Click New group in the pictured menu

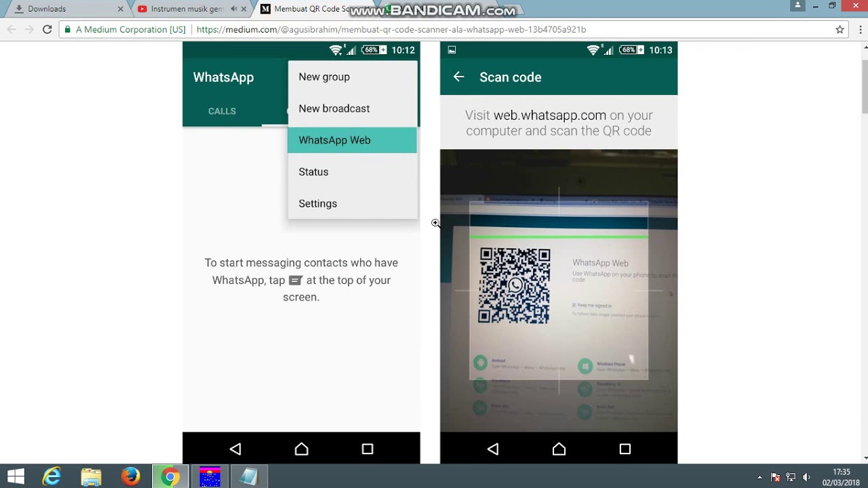coord(324,77)
